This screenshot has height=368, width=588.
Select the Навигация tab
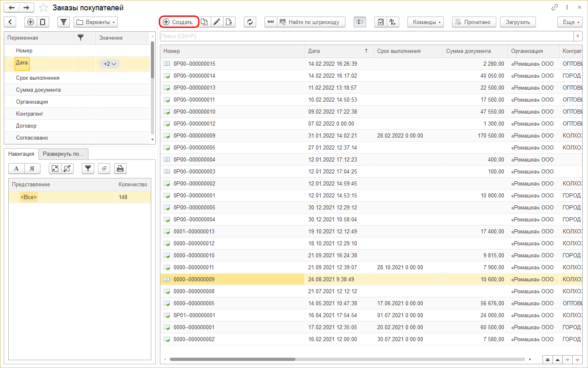(21, 154)
